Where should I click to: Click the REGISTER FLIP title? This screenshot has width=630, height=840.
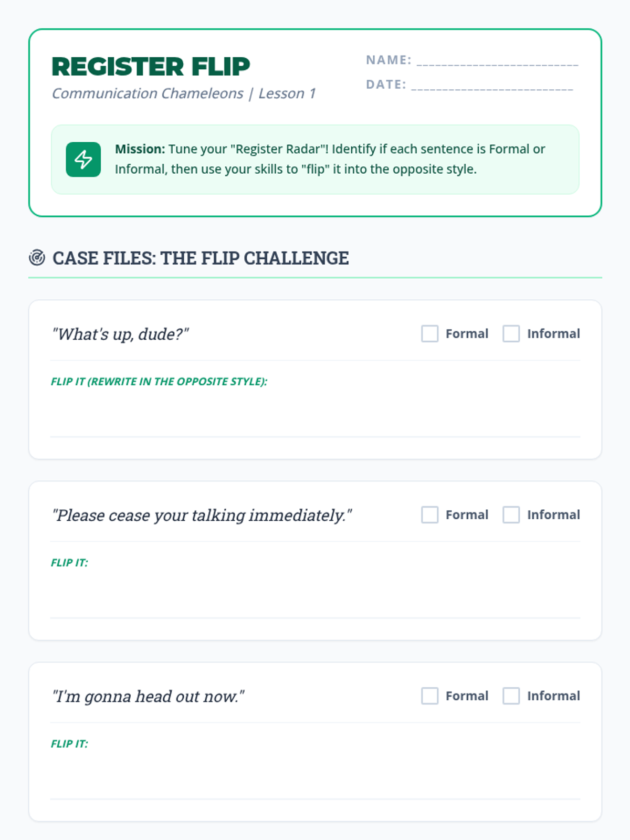pyautogui.click(x=151, y=67)
